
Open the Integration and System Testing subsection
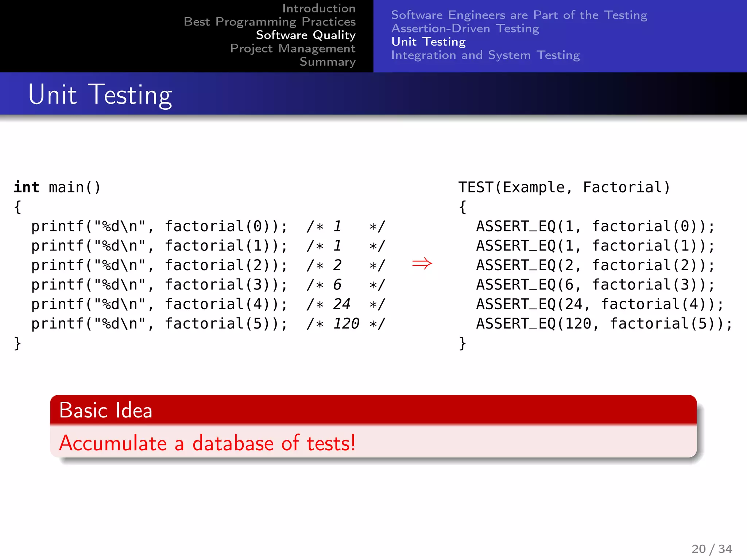[x=485, y=55]
